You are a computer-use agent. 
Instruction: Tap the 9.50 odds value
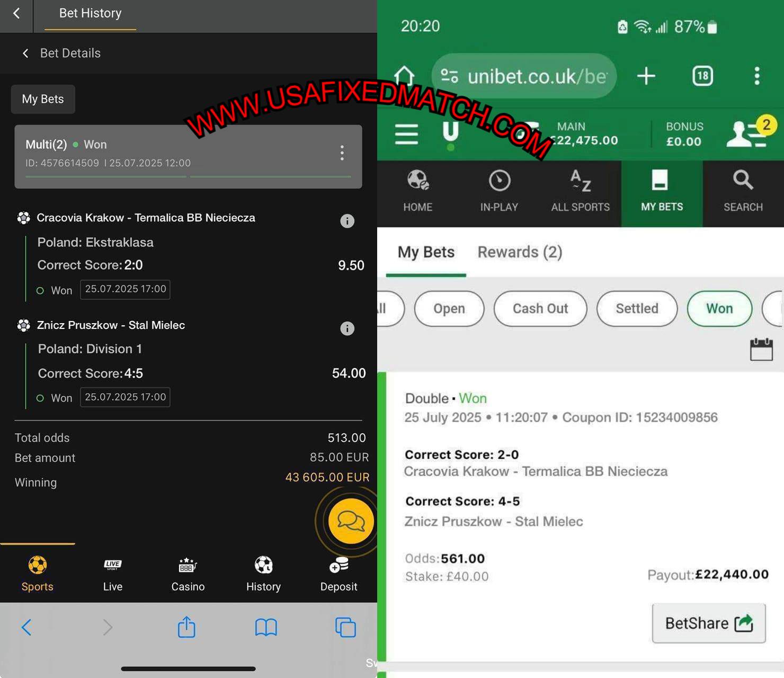coord(351,265)
